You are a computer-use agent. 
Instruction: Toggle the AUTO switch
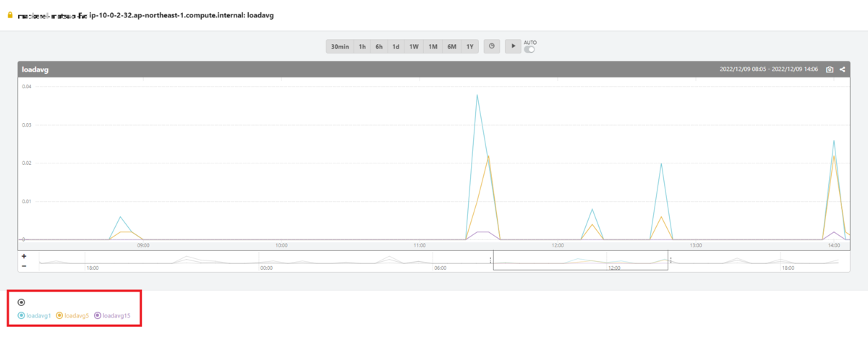(530, 49)
